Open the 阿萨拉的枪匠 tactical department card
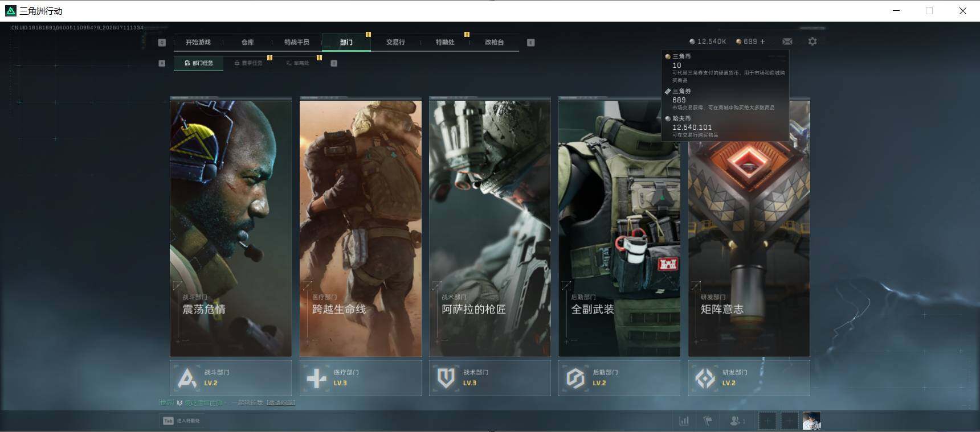 (x=490, y=228)
